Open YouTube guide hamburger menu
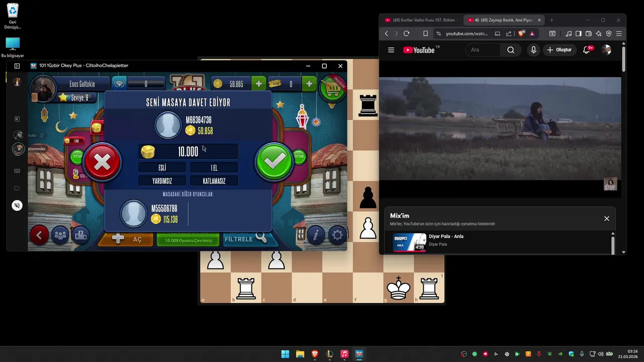This screenshot has height=362, width=644. (391, 50)
